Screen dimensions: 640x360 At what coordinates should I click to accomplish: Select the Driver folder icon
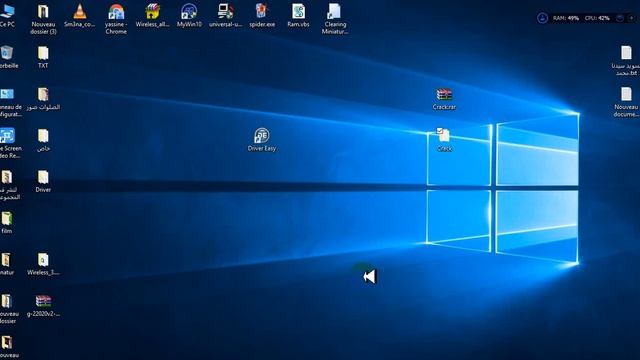pyautogui.click(x=43, y=181)
